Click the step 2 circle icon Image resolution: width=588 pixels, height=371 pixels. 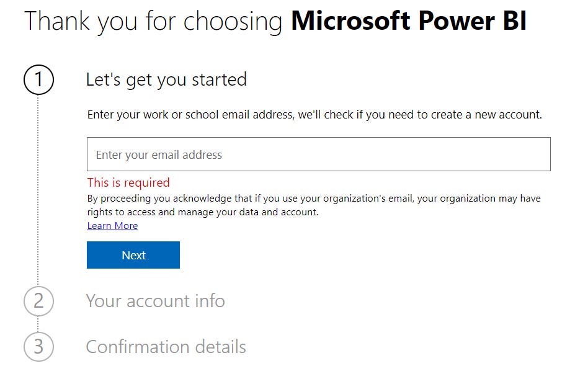coord(39,302)
